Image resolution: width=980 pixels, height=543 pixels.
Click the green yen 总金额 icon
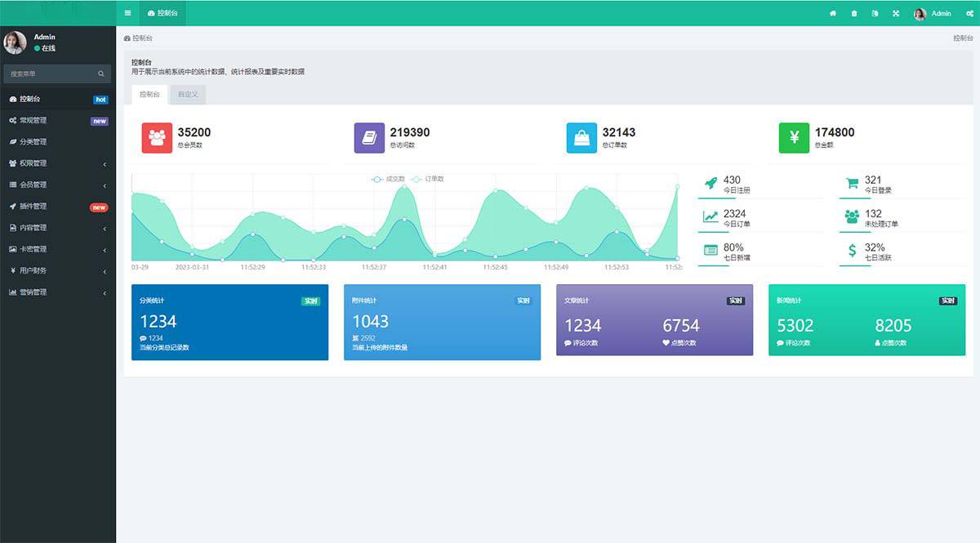point(794,138)
